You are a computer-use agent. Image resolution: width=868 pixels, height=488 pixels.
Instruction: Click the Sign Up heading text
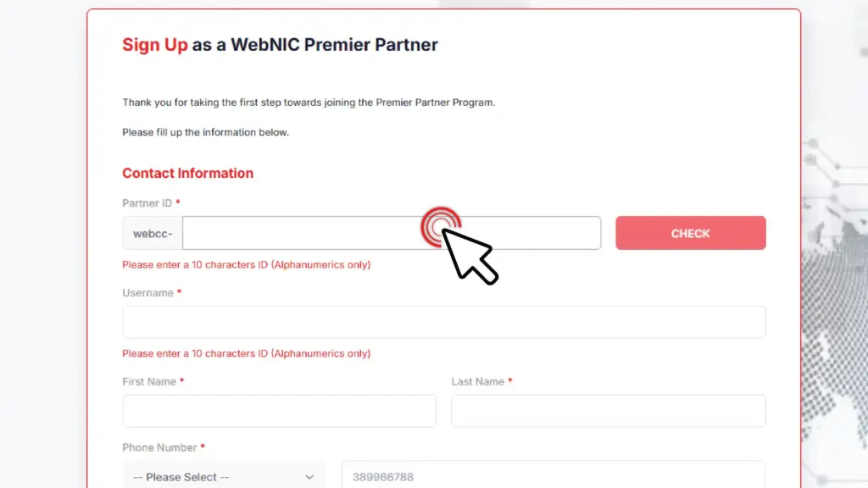pos(155,45)
